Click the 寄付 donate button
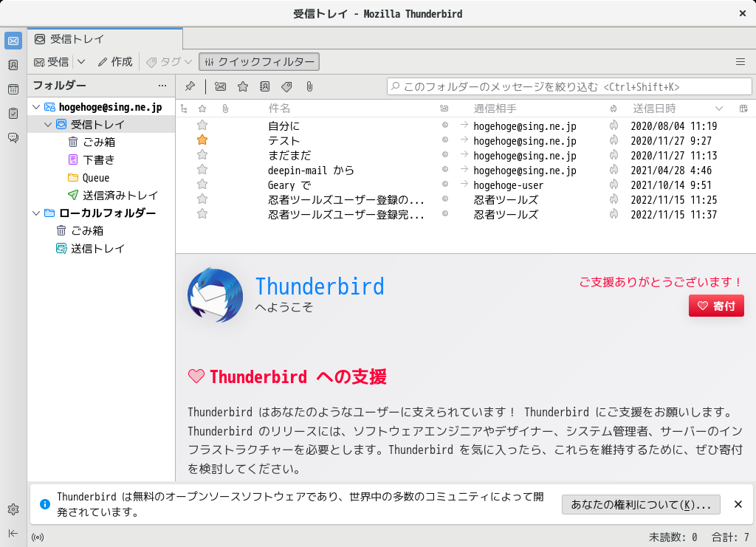 tap(716, 306)
